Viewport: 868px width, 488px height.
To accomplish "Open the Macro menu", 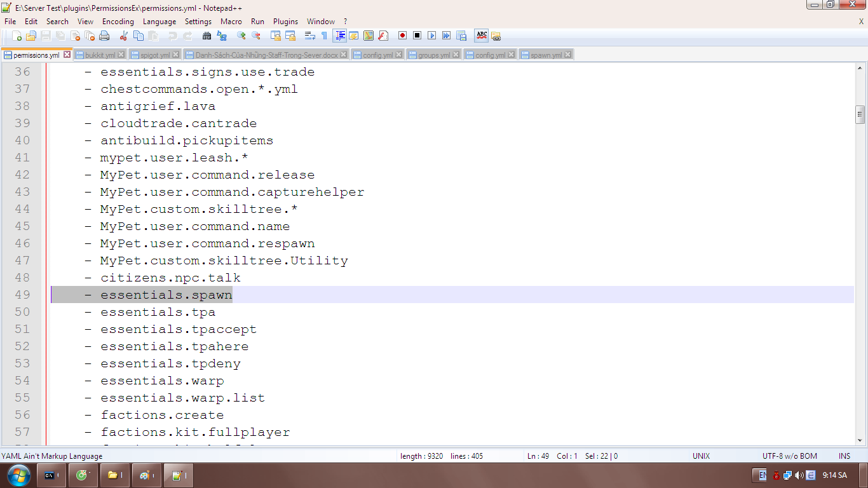I will (231, 22).
